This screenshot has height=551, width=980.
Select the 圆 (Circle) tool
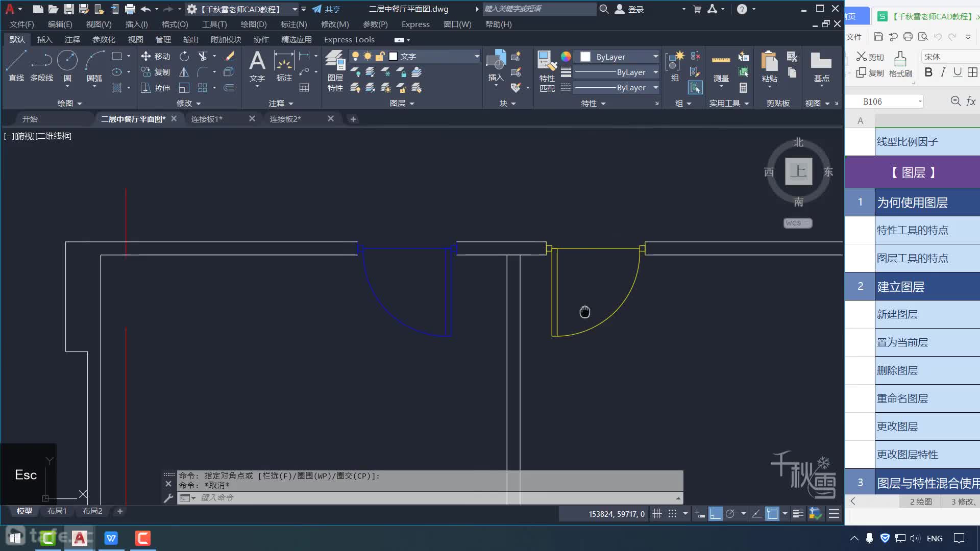pyautogui.click(x=67, y=66)
